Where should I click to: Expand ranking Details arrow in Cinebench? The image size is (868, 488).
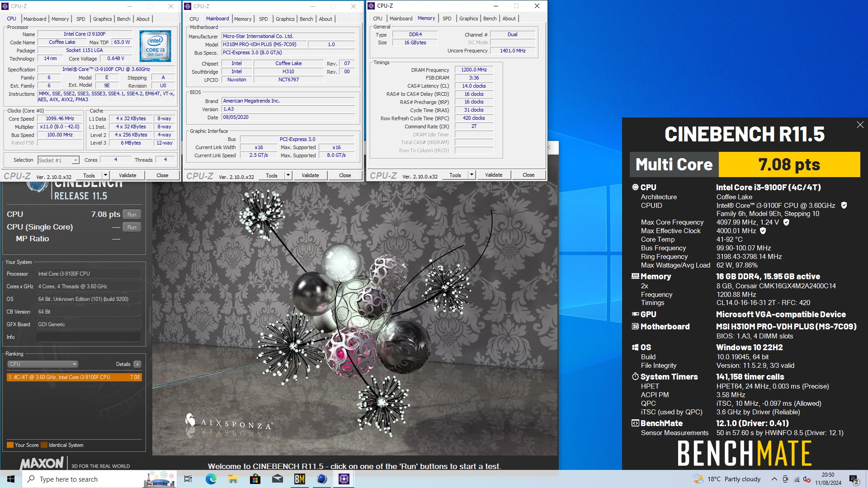click(x=137, y=364)
